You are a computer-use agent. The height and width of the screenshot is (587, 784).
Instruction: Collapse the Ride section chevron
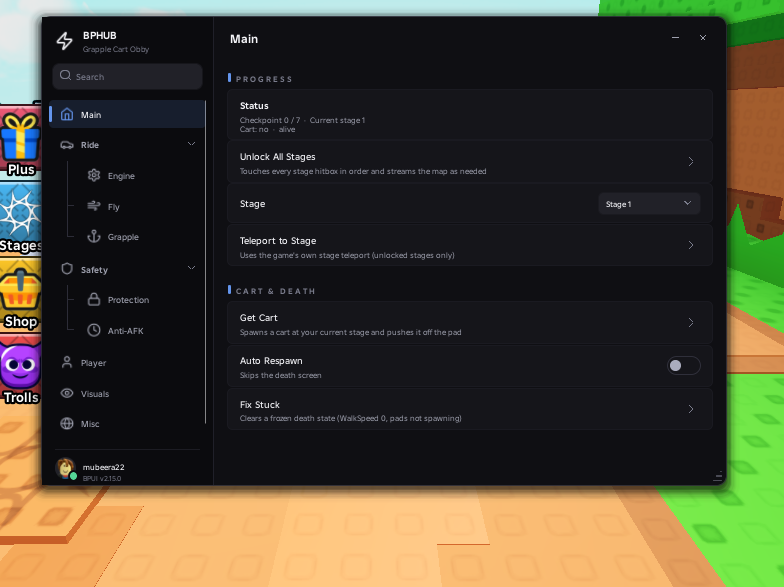tap(192, 144)
